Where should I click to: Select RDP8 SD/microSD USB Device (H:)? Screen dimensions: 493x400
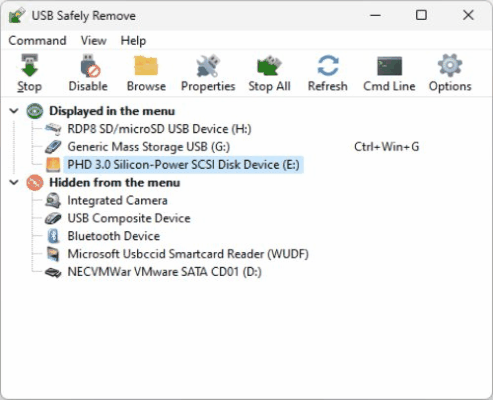tap(159, 129)
